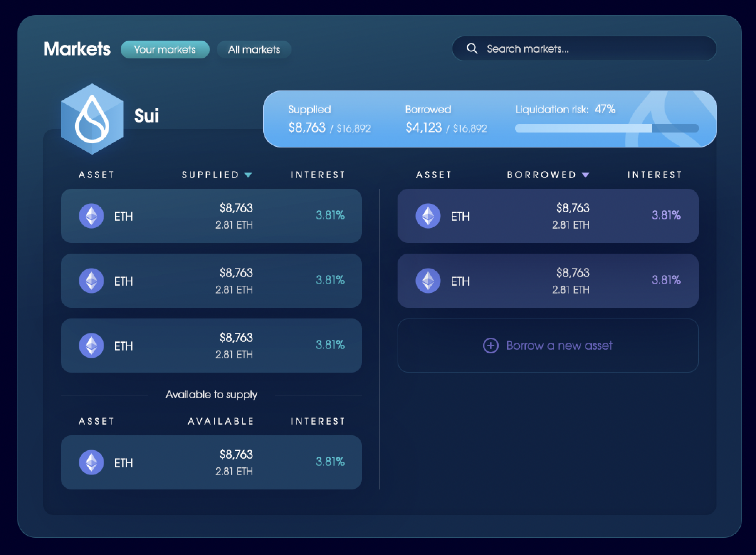Click ETH icon in second borrowed row
756x555 pixels.
[428, 281]
